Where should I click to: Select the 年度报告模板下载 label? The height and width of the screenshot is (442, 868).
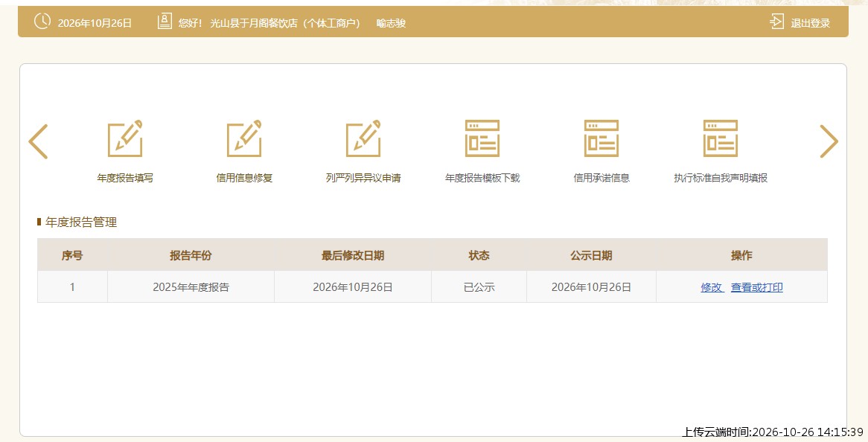tap(482, 178)
